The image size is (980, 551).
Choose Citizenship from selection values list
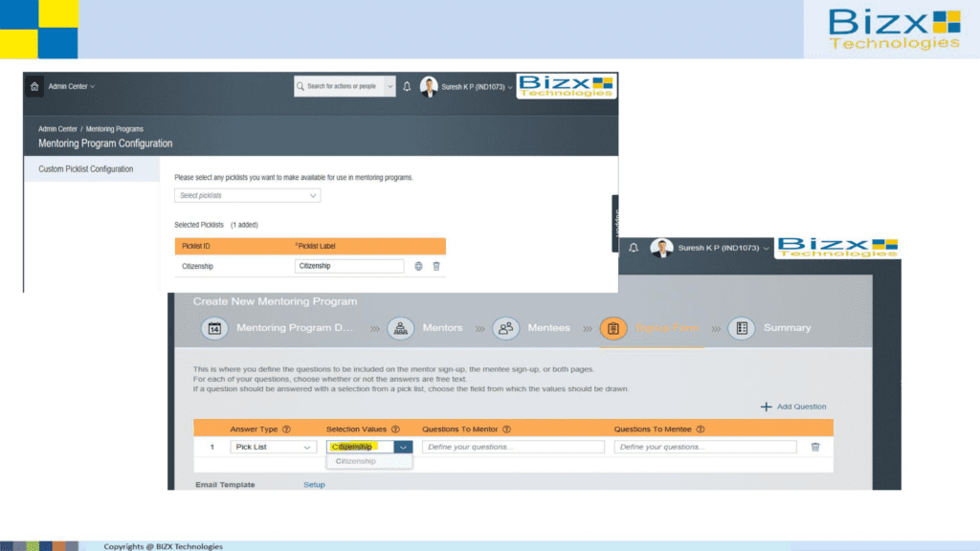368,461
